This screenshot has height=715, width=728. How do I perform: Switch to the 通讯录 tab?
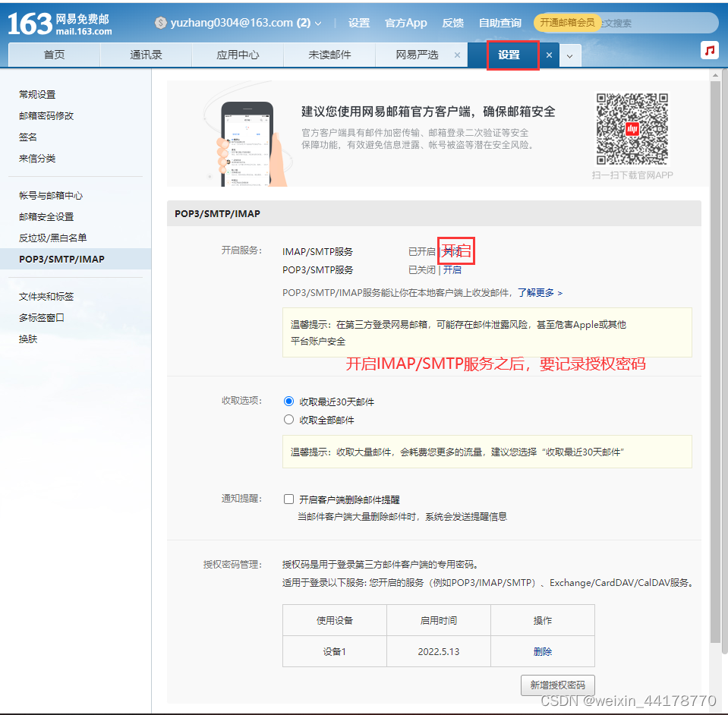point(146,55)
